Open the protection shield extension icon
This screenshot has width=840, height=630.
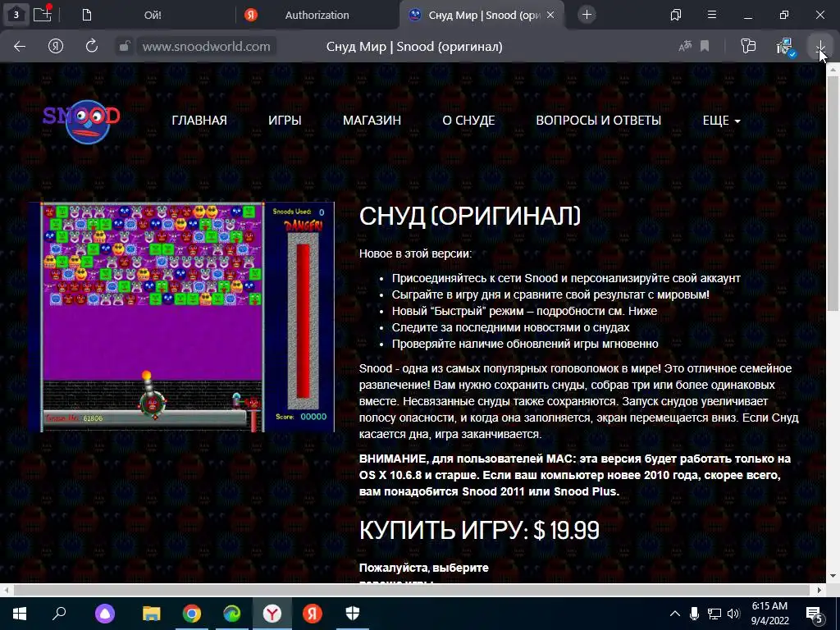[786, 47]
